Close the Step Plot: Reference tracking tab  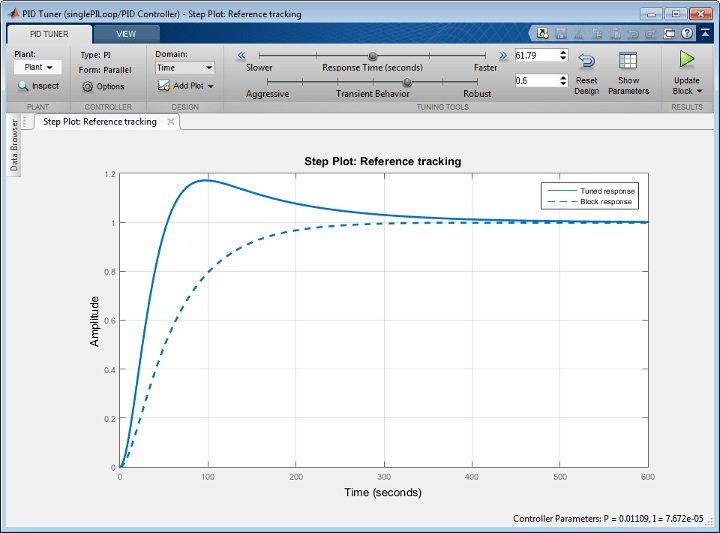tap(171, 122)
